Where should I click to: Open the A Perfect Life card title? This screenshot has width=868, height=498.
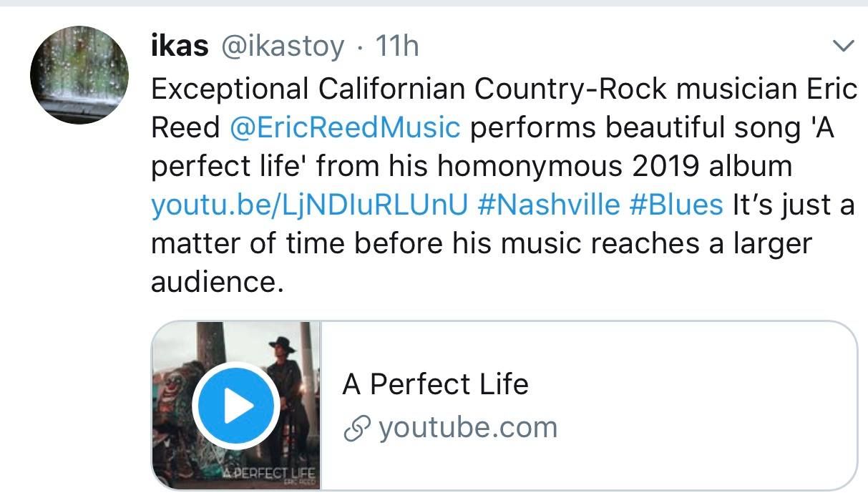pyautogui.click(x=435, y=384)
